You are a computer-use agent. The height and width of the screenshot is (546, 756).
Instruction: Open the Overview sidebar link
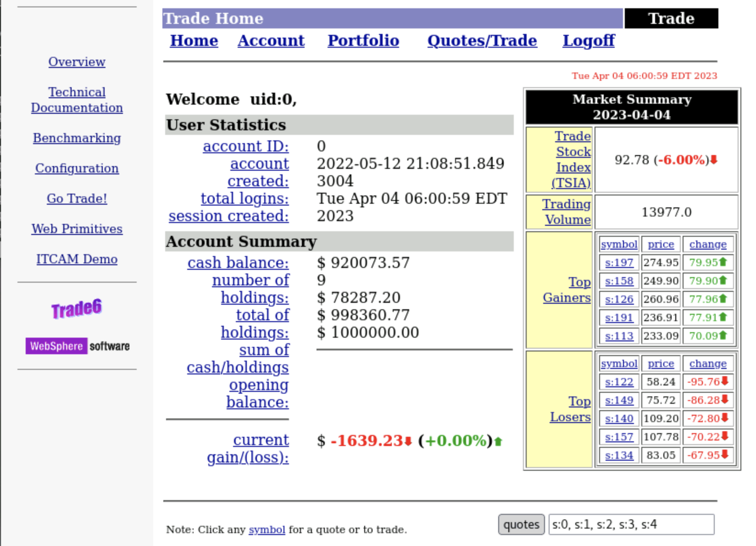(77, 61)
